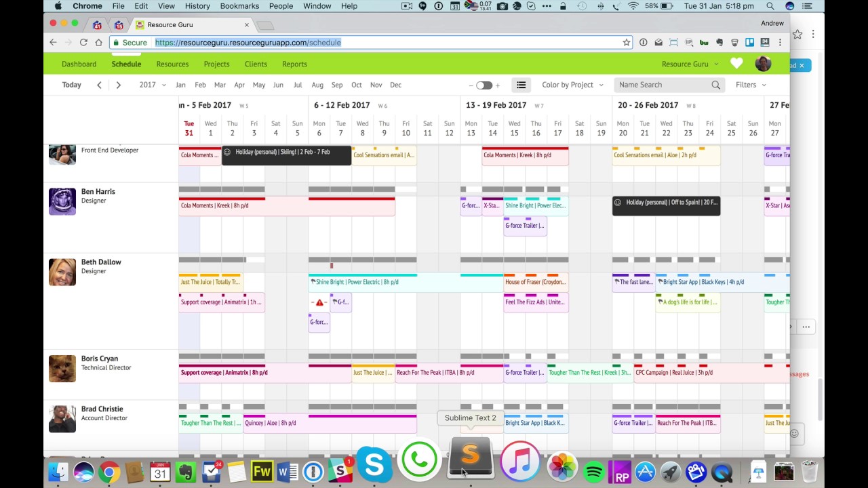Open Boris Cryan's Support coverage Animatrix booking
The height and width of the screenshot is (488, 868).
(265, 372)
